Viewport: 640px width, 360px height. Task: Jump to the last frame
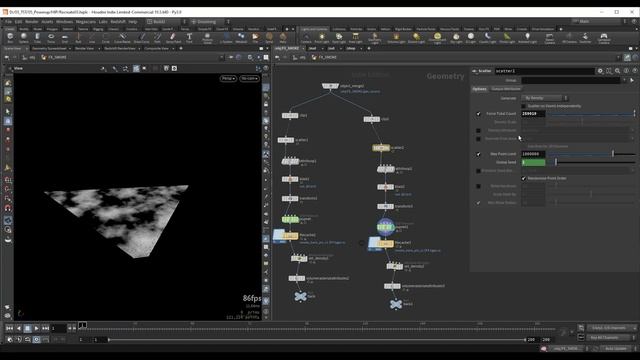[45, 328]
